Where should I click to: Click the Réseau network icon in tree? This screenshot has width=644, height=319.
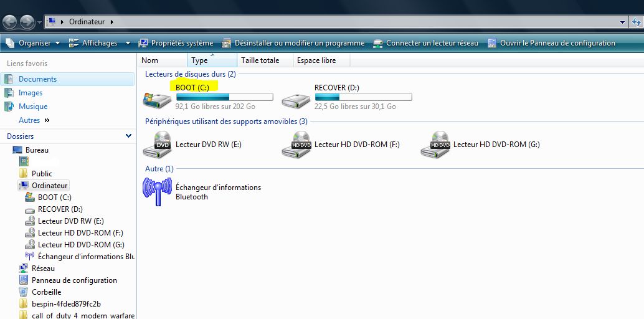pos(24,269)
